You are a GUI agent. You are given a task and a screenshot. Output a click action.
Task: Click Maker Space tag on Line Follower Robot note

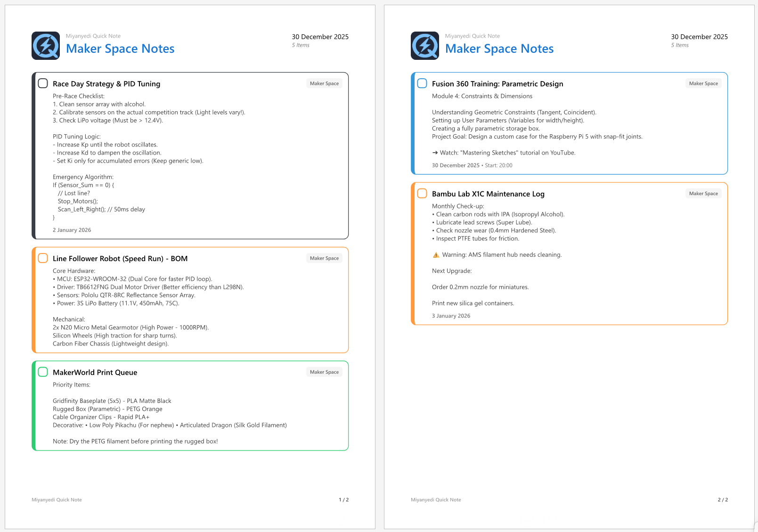[x=324, y=258]
